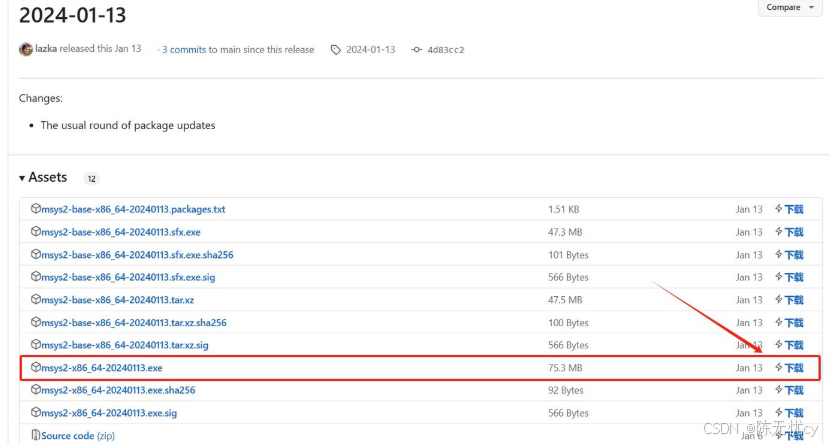
Task: Click package icon beside msys2-x86_64 exe.sha256
Action: click(35, 389)
